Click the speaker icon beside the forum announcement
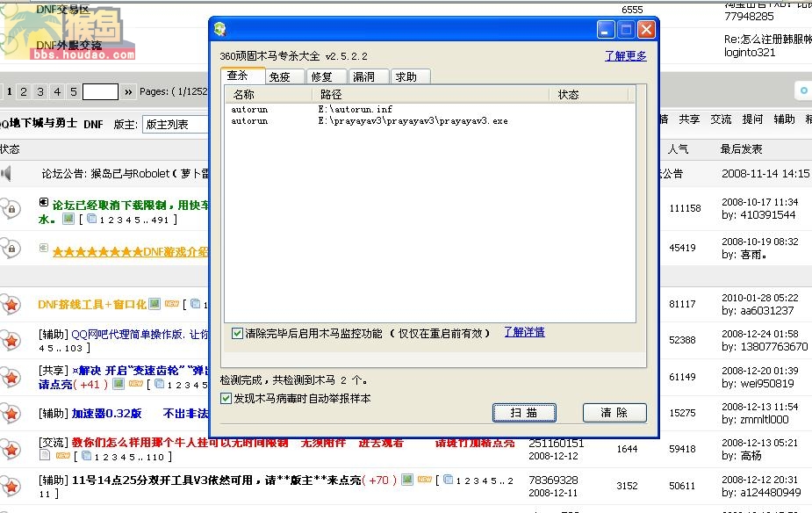This screenshot has width=812, height=513. (x=5, y=173)
